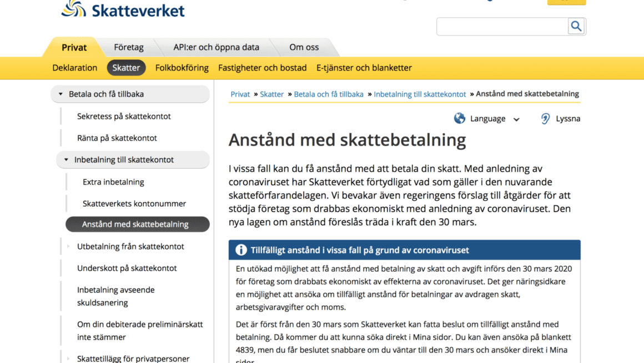Select Anstånd med skattebetalning sidebar item

point(138,224)
